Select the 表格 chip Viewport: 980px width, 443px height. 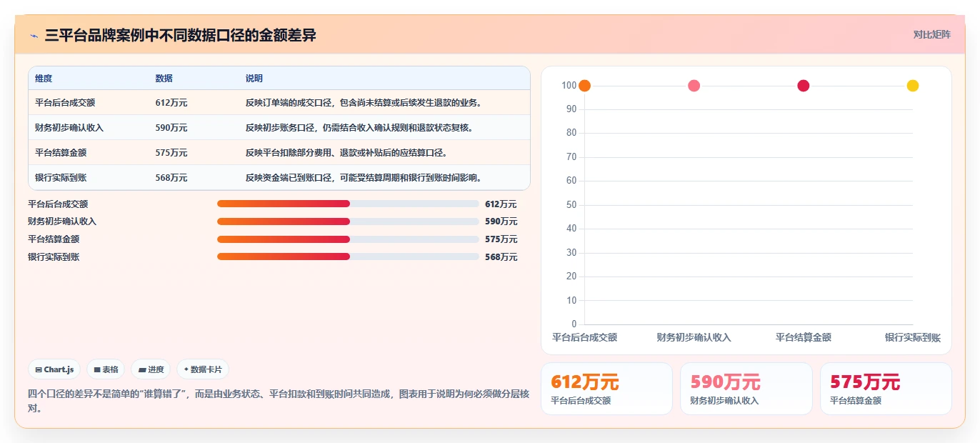pyautogui.click(x=106, y=369)
